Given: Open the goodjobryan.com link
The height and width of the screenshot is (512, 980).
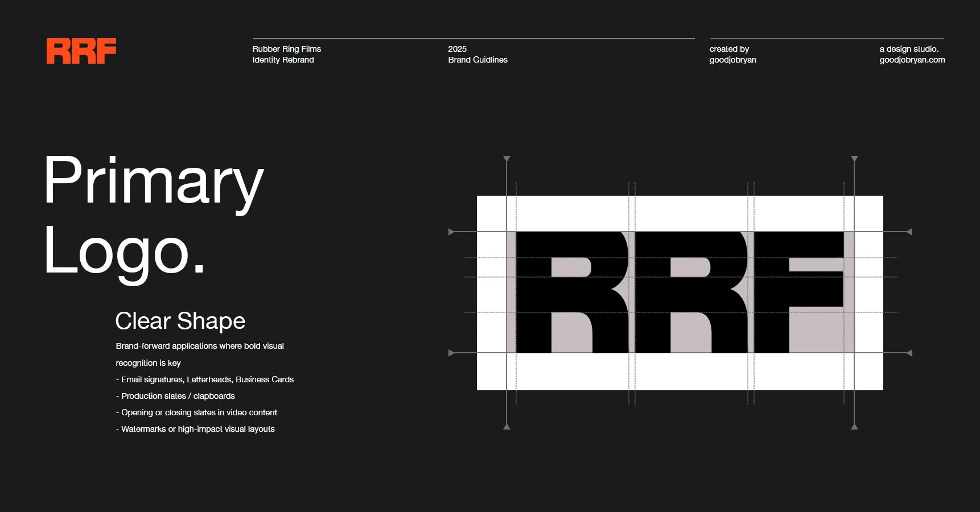Looking at the screenshot, I should tap(912, 60).
